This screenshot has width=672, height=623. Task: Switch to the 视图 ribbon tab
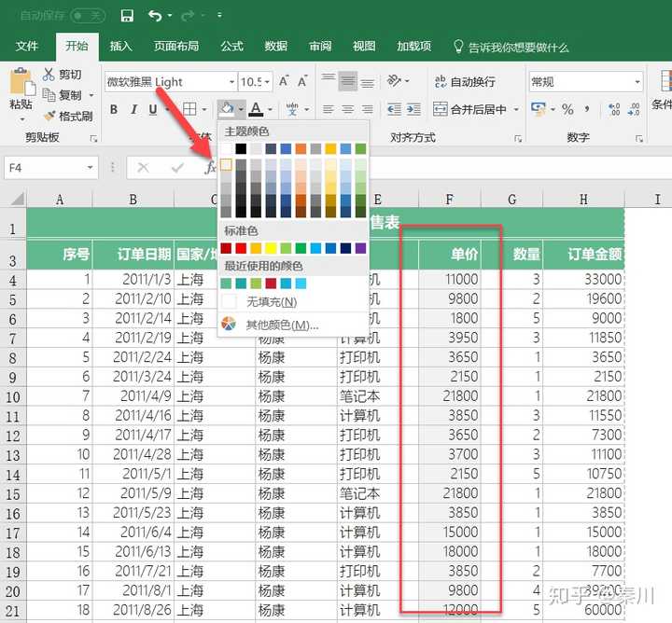[364, 47]
